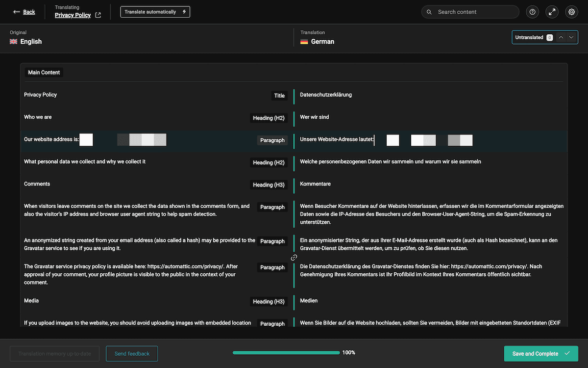
Task: Click the Title type tag
Action: (279, 96)
